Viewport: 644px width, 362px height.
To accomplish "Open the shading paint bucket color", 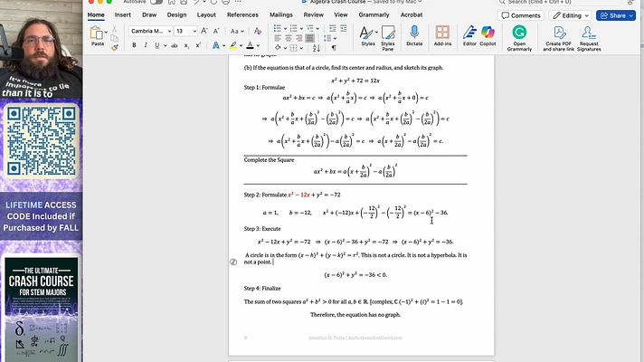I will [278, 48].
